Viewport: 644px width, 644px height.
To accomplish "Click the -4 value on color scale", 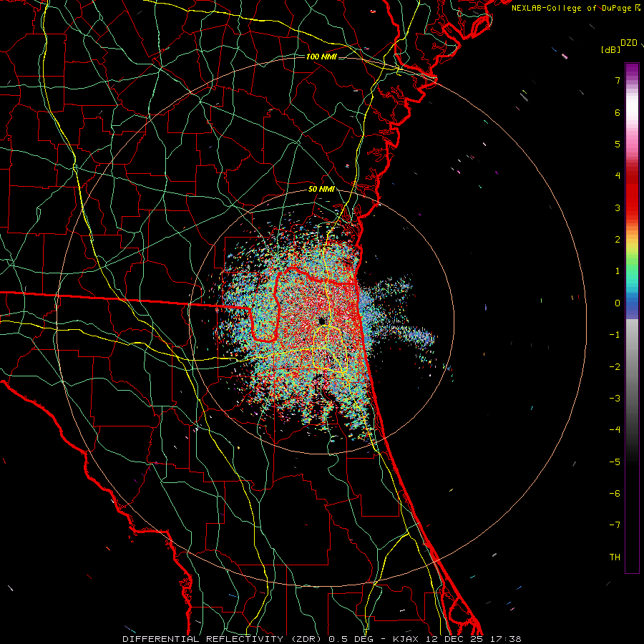I will pyautogui.click(x=615, y=430).
